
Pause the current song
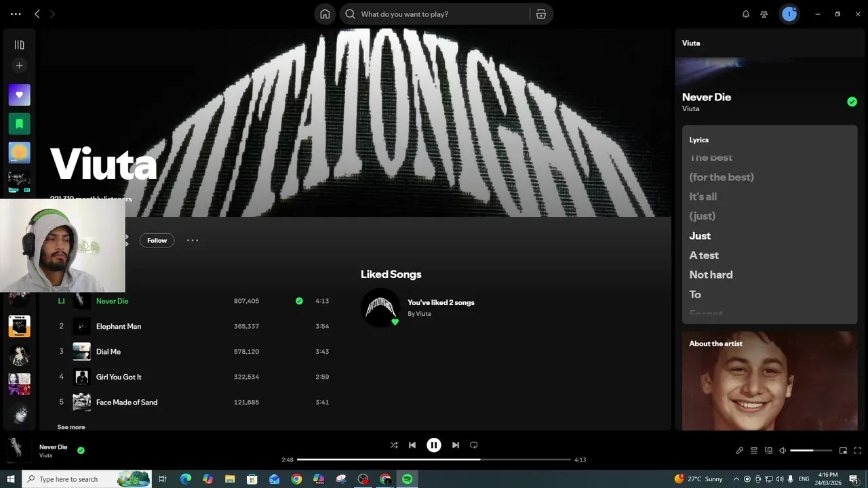[x=434, y=445]
